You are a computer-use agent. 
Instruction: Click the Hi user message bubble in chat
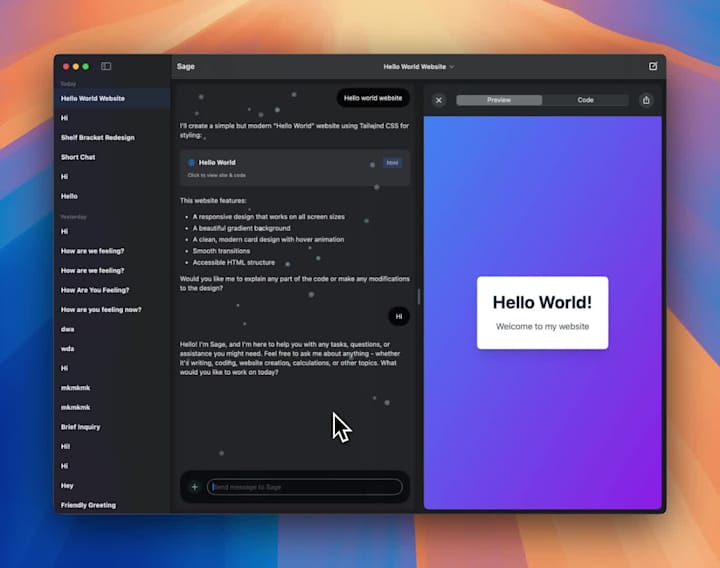coord(399,316)
